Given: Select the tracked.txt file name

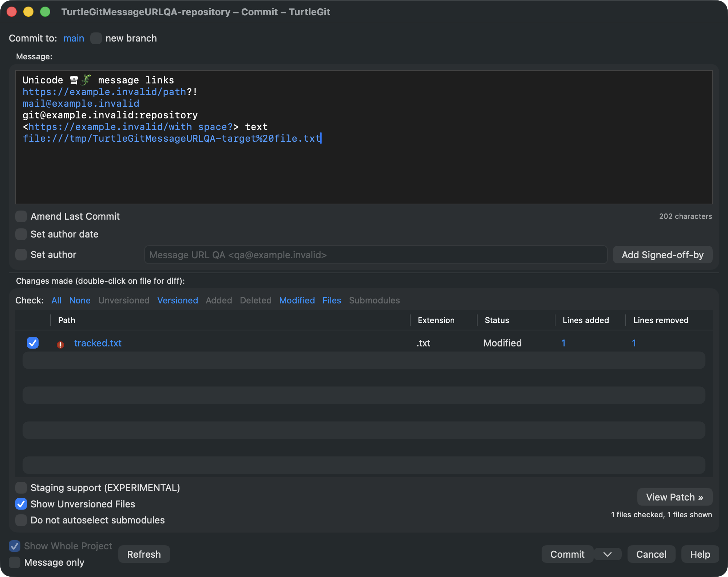Looking at the screenshot, I should point(98,343).
